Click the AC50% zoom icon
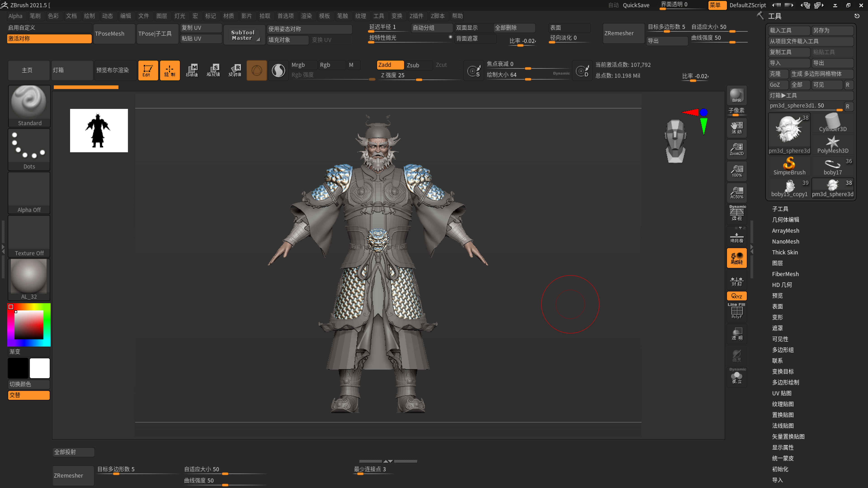The width and height of the screenshot is (868, 488). [737, 192]
